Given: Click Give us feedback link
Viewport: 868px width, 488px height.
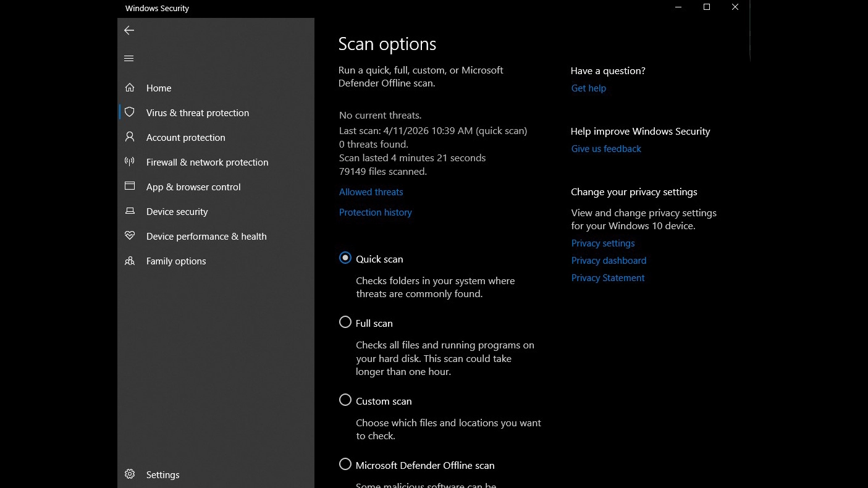Looking at the screenshot, I should 606,149.
